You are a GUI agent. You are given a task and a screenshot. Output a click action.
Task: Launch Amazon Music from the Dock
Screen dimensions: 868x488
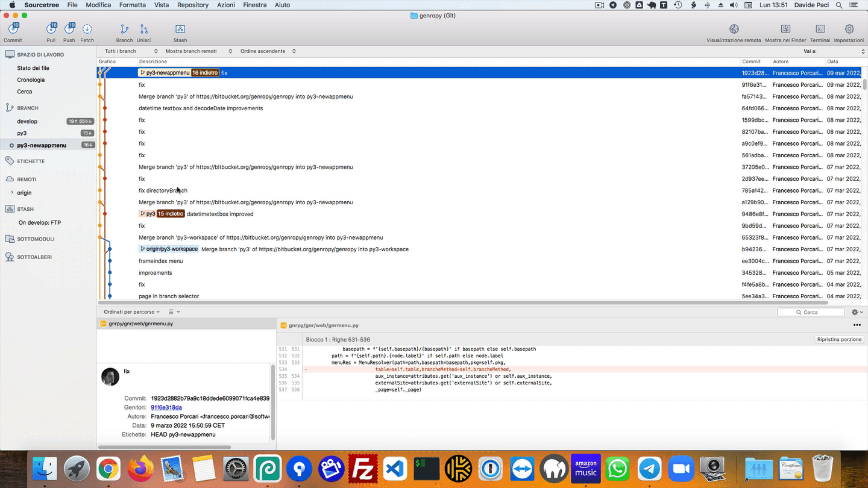pos(586,469)
